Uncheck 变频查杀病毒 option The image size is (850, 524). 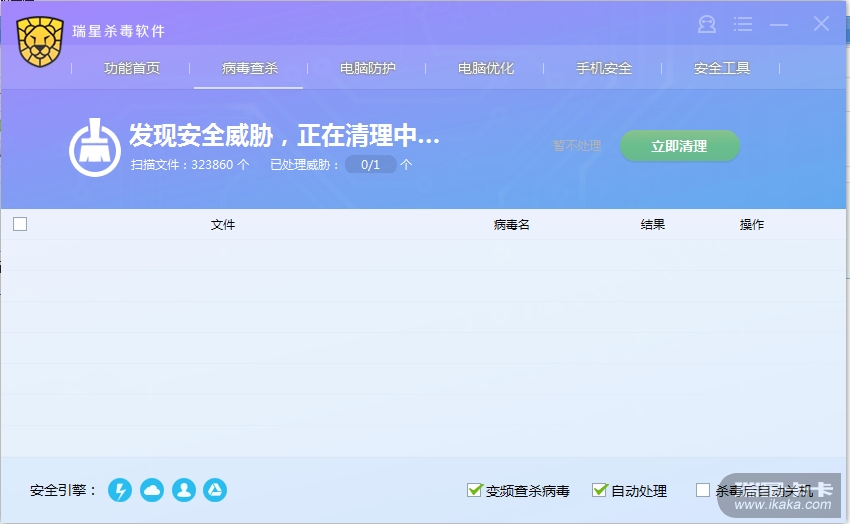point(474,490)
